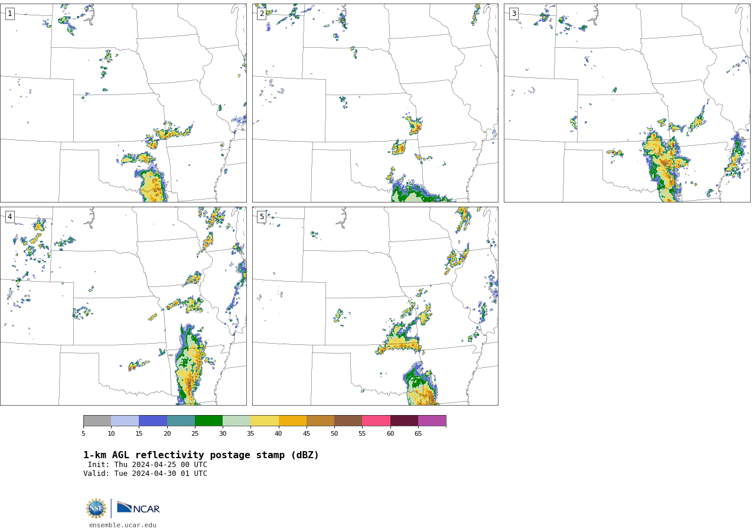Click the pale green 30-35 dBZ swatch
Viewport: 756px width, 532px height.
(236, 421)
